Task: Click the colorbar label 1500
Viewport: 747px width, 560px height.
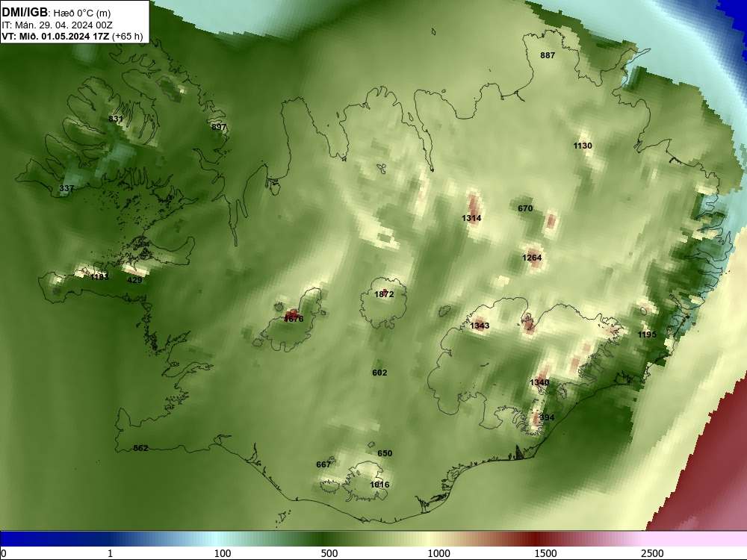Action: (545, 553)
